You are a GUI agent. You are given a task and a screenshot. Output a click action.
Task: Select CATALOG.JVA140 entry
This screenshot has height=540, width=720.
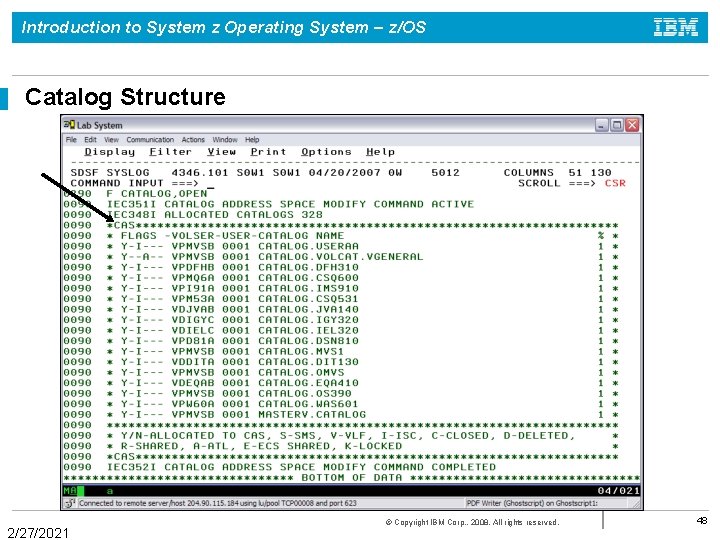(x=308, y=309)
